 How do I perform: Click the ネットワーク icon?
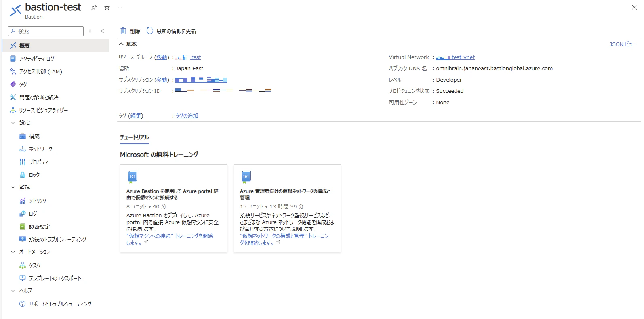[23, 149]
